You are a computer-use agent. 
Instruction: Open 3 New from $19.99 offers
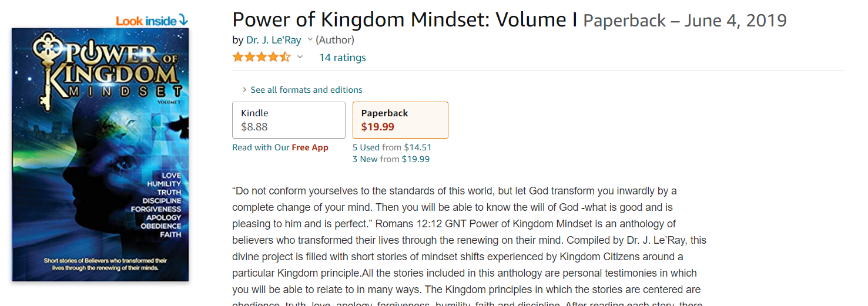391,159
